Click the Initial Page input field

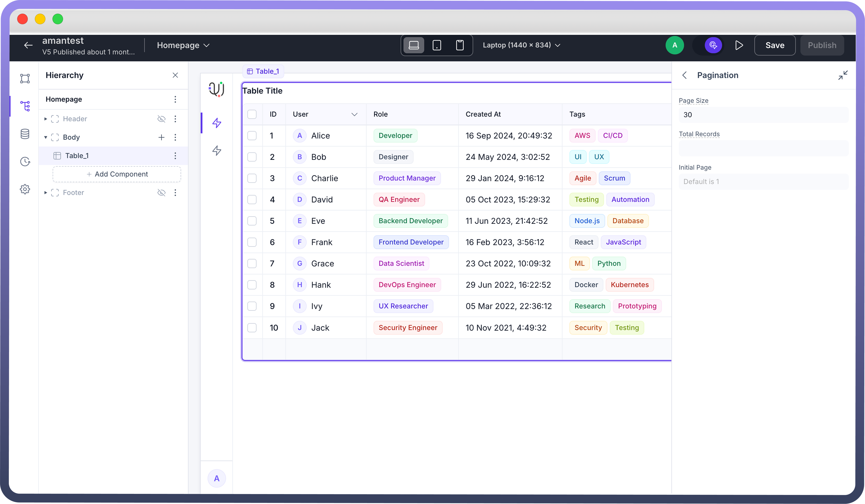pos(763,182)
